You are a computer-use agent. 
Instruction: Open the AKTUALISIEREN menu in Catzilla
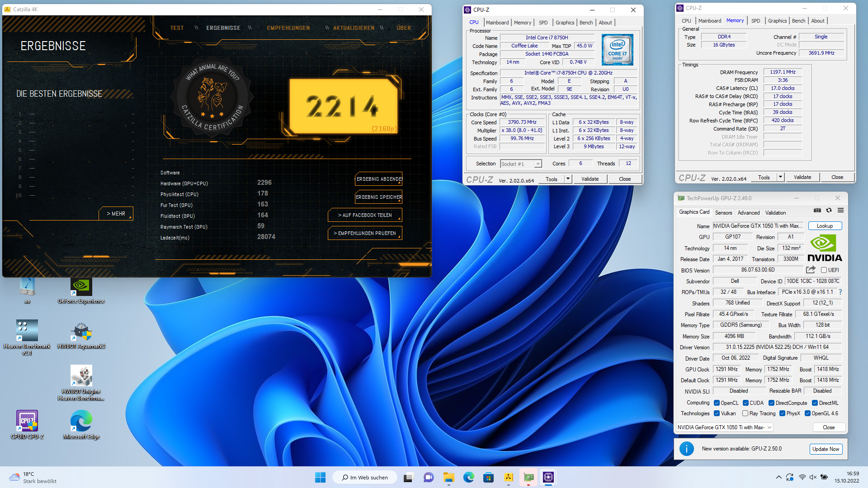pos(354,28)
